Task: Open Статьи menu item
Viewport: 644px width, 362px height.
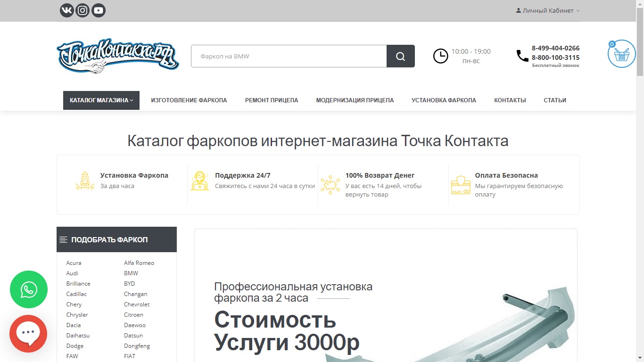Action: [x=555, y=100]
